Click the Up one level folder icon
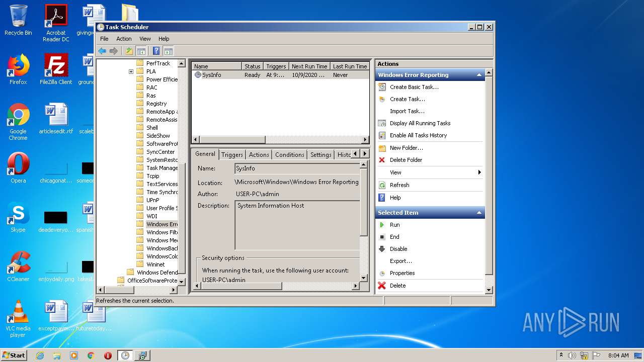The image size is (644, 362). [x=129, y=51]
